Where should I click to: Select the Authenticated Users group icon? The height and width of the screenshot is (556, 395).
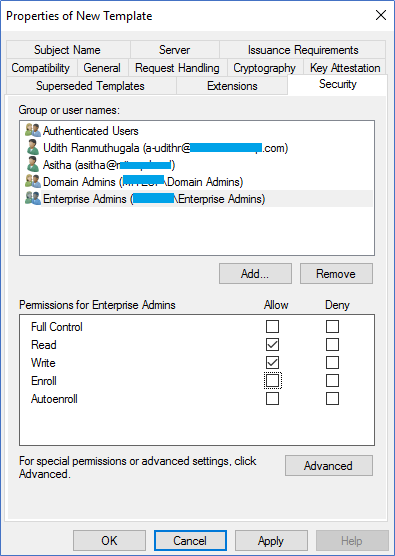pyautogui.click(x=33, y=131)
